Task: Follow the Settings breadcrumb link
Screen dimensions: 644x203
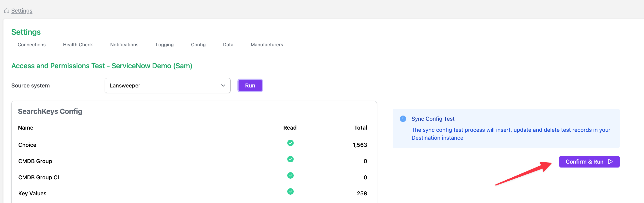Action: point(22,11)
